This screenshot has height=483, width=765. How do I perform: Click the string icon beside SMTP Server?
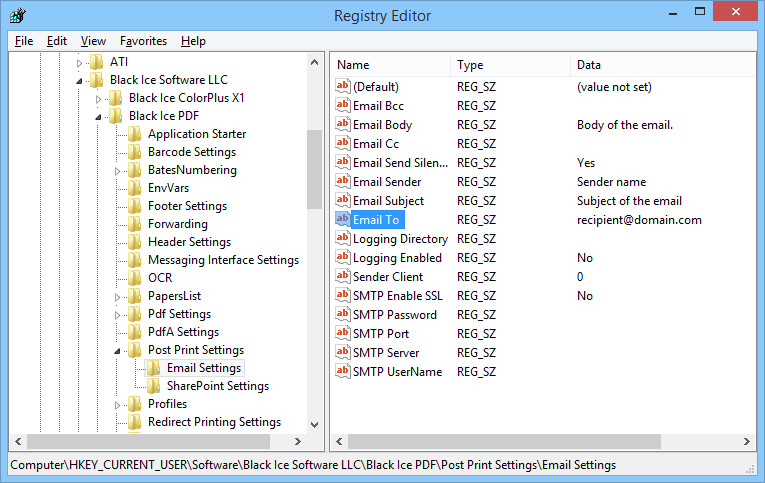click(342, 353)
